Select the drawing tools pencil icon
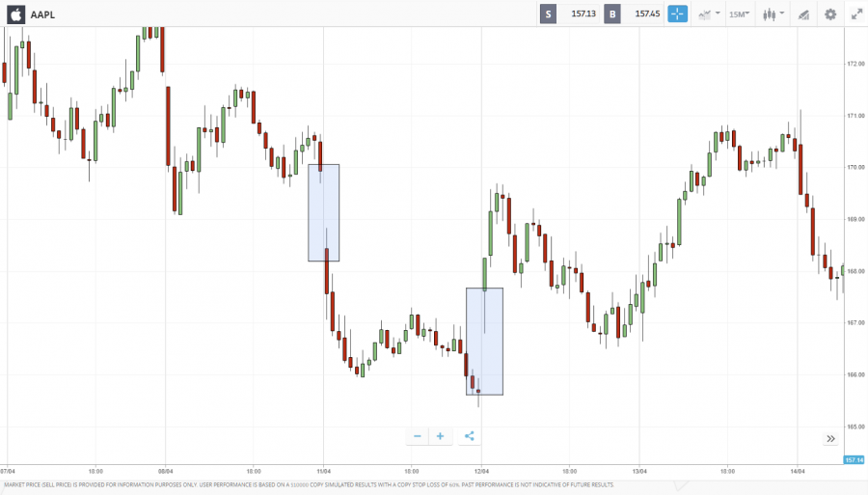Image resolution: width=868 pixels, height=495 pixels. [803, 14]
